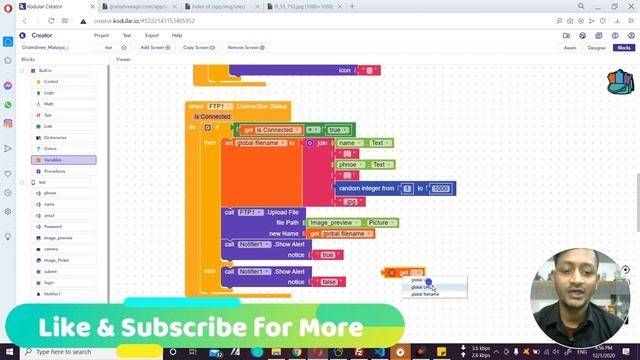The image size is (640, 360).
Task: Click the Windows Start button
Action: 9,352
